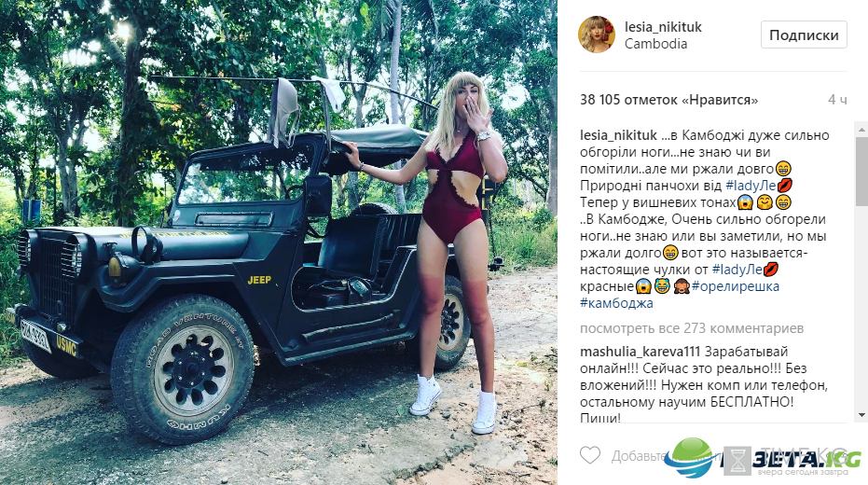
Task: Click the 4 ч post timestamp
Action: click(837, 100)
